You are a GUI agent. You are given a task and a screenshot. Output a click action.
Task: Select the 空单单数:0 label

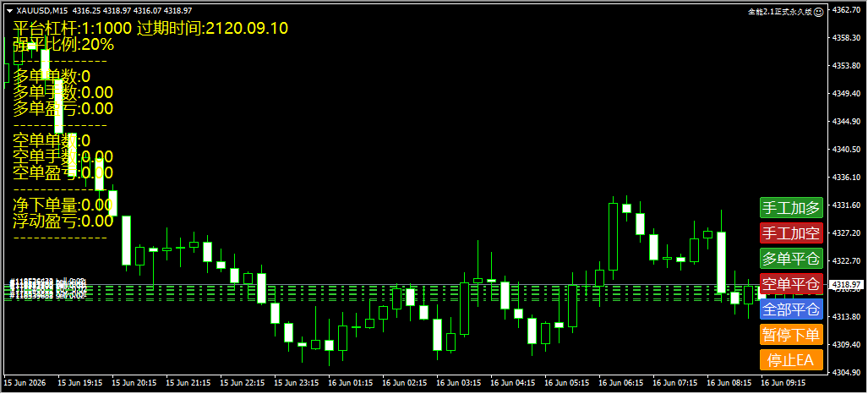tap(52, 140)
